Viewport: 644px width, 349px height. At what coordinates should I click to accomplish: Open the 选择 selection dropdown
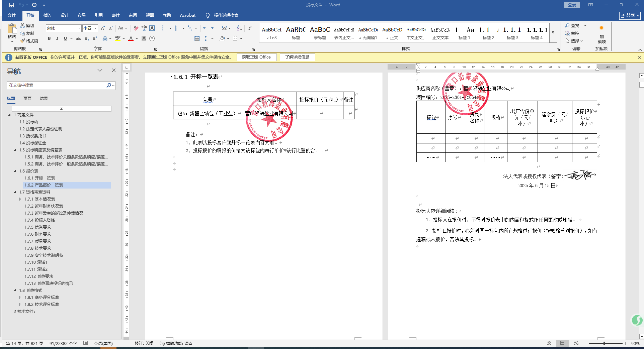574,41
